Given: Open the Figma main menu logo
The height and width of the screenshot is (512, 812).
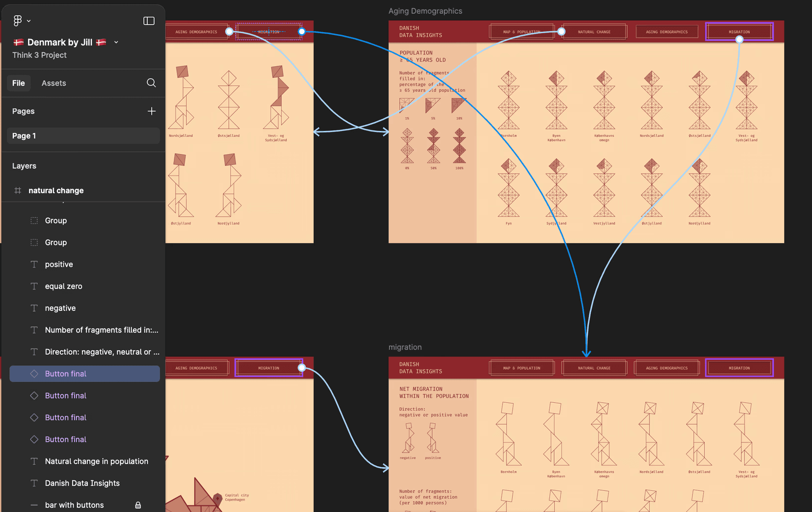Looking at the screenshot, I should pyautogui.click(x=17, y=20).
